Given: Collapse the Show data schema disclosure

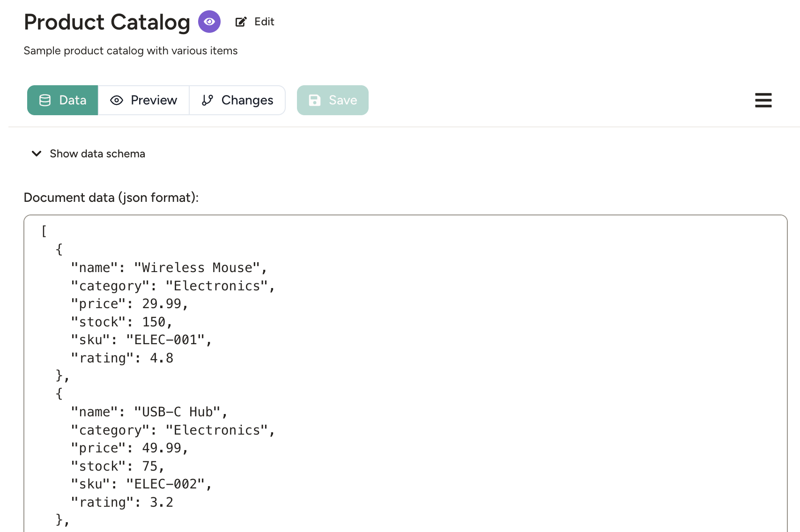Looking at the screenshot, I should pos(97,154).
